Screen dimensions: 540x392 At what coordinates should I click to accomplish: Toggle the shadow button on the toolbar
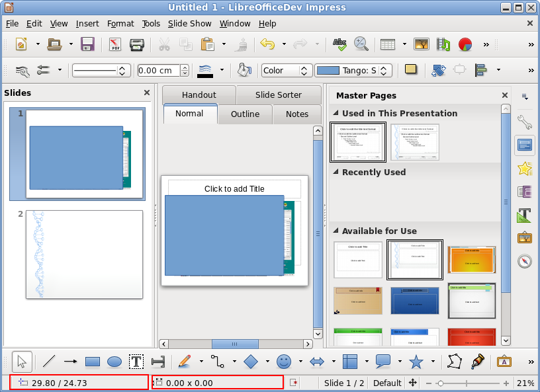[x=411, y=69]
